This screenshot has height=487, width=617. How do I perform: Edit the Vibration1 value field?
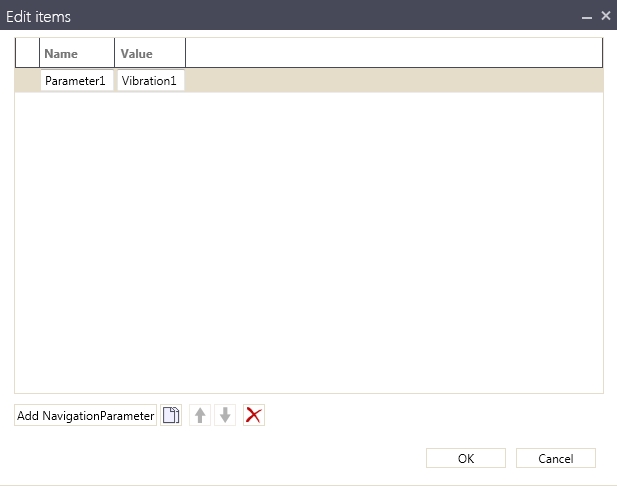(x=150, y=81)
